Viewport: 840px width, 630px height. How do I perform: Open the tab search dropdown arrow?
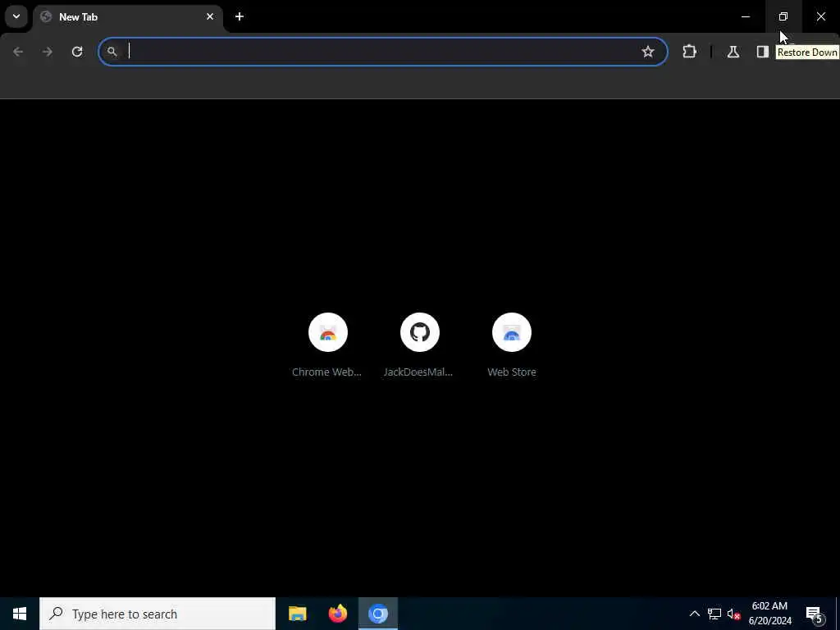tap(16, 16)
